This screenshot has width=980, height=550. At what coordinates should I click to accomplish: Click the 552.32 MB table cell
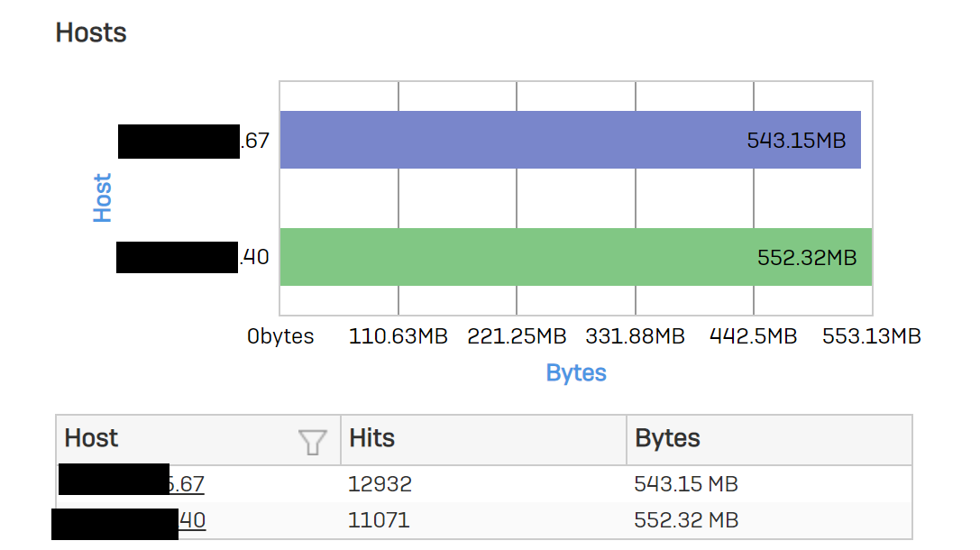(685, 520)
